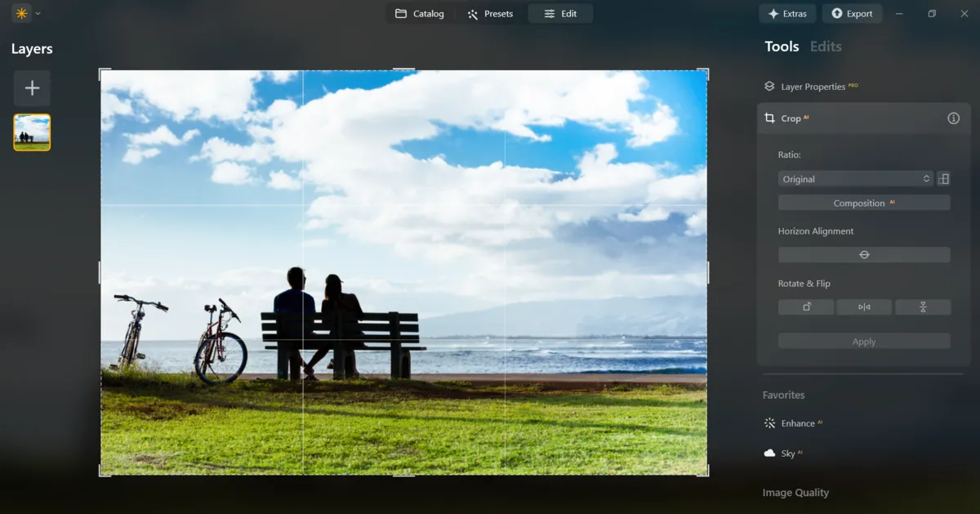The width and height of the screenshot is (980, 514).
Task: Click the Composition AI button
Action: tap(864, 203)
